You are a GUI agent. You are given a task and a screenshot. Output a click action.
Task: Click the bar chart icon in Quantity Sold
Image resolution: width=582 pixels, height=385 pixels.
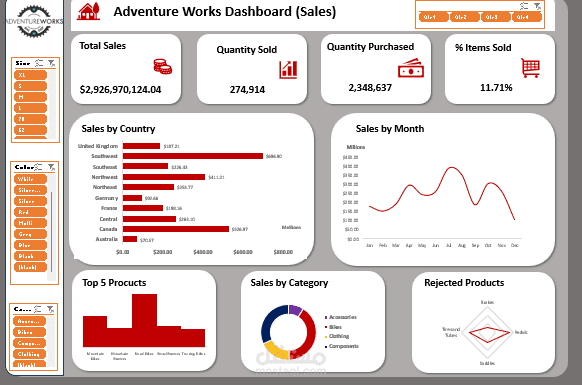(288, 70)
